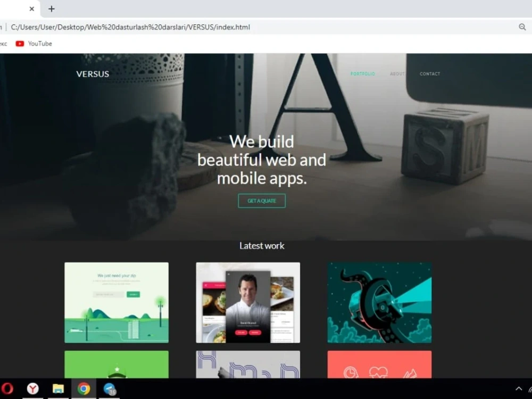The width and height of the screenshot is (532, 399).
Task: Open a new browser tab with the plus button
Action: pyautogui.click(x=51, y=9)
